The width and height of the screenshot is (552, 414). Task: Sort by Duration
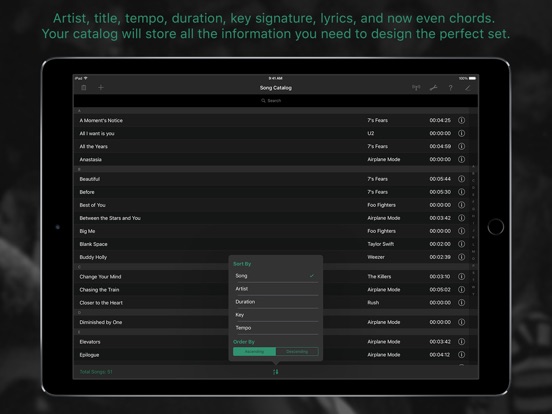(276, 302)
